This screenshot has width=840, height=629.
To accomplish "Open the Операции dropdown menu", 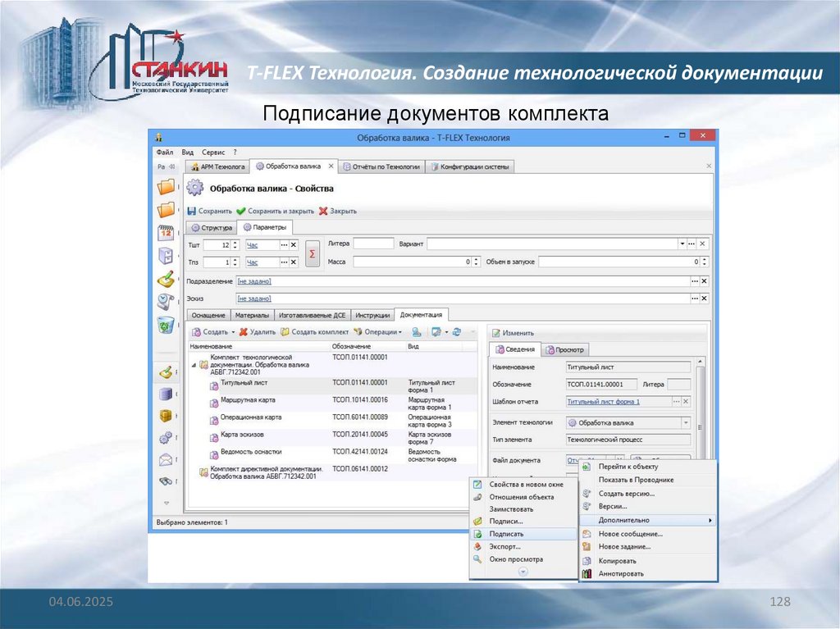I will (x=377, y=332).
